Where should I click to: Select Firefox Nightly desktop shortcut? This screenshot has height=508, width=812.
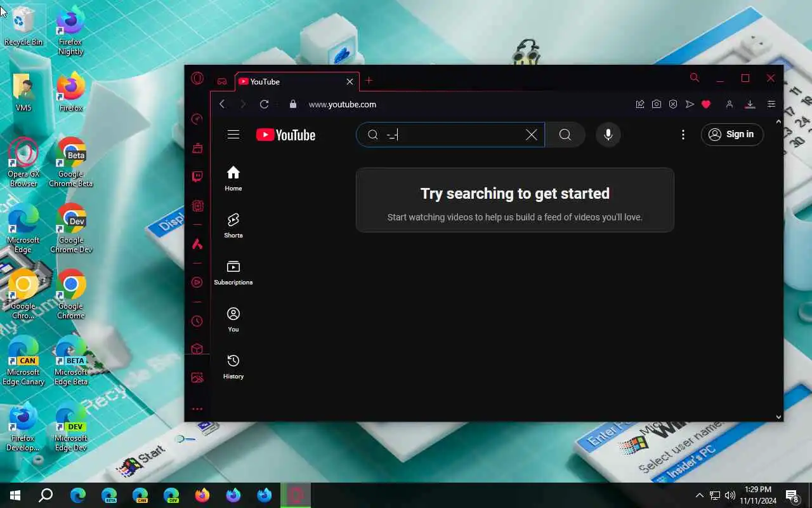point(70,30)
